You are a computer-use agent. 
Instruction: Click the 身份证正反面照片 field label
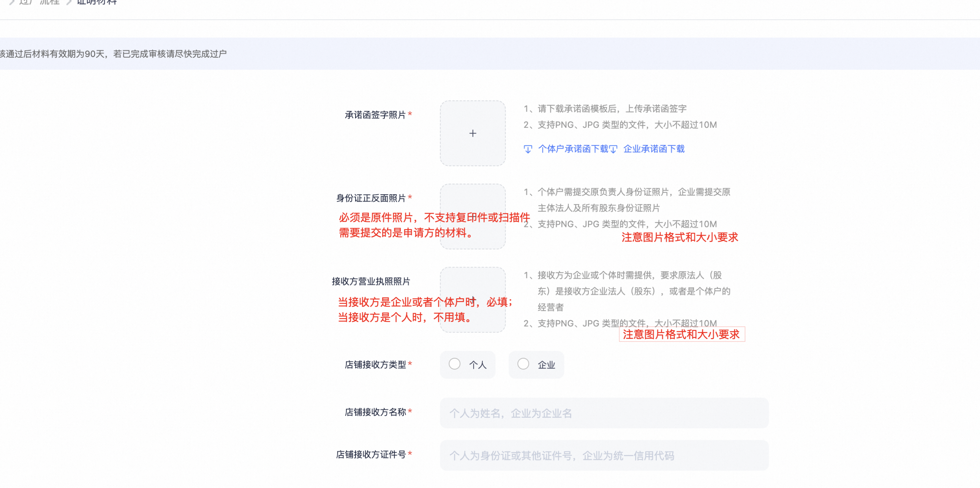(371, 198)
